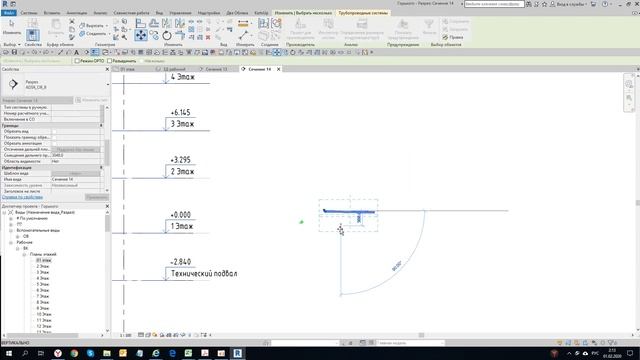Click the visual style icon in view control bar
This screenshot has height=360, width=640.
coord(148,335)
